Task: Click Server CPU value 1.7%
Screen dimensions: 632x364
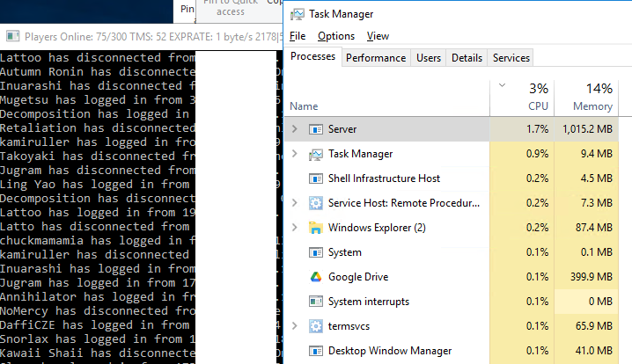Action: (537, 129)
